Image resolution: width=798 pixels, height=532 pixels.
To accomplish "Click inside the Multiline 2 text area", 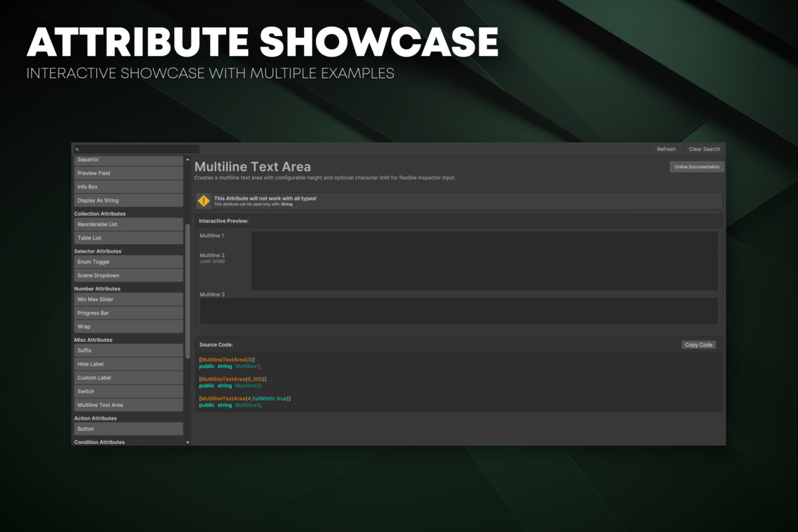I will (x=484, y=271).
